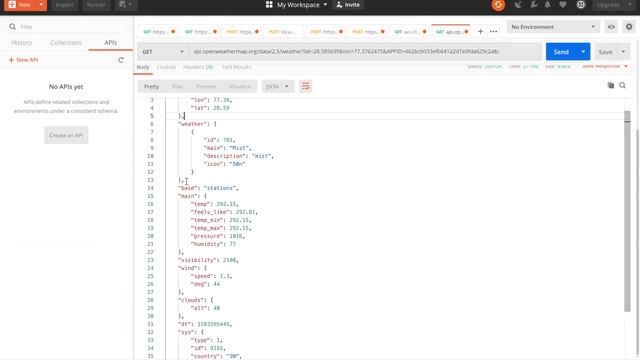
Task: Open the satellite capture requests icon
Action: [x=518, y=5]
